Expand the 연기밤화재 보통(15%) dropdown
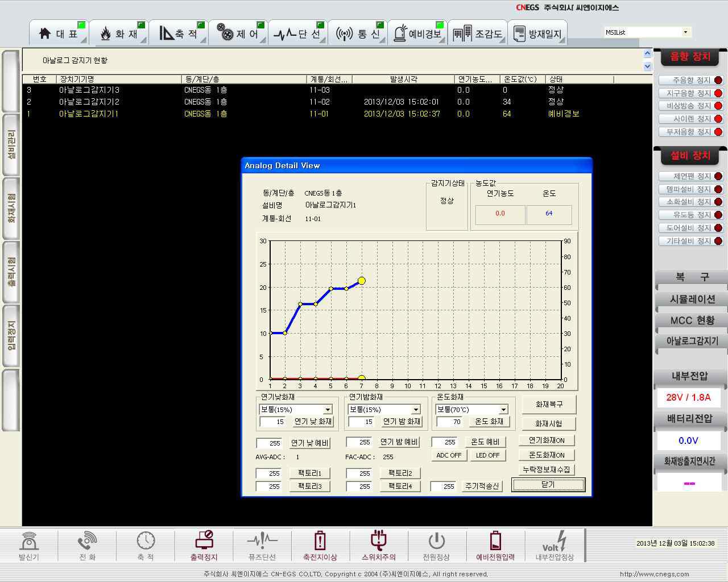 coord(416,410)
